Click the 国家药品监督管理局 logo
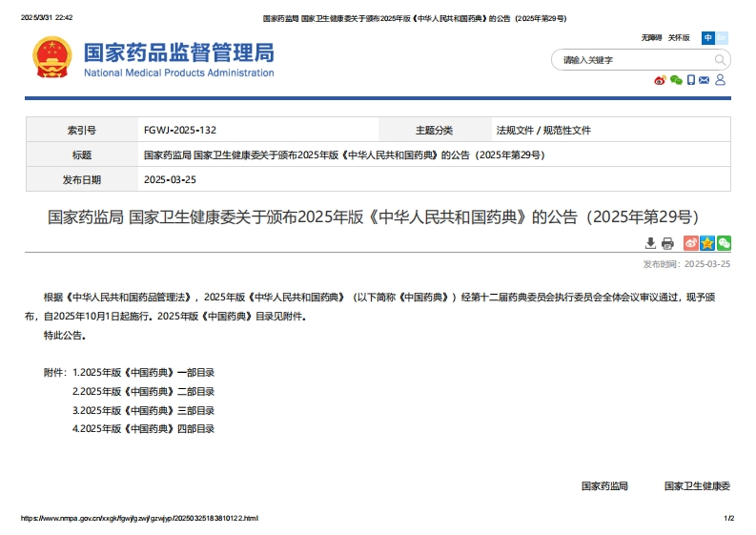Screen dimensions: 756x535 coord(154,59)
